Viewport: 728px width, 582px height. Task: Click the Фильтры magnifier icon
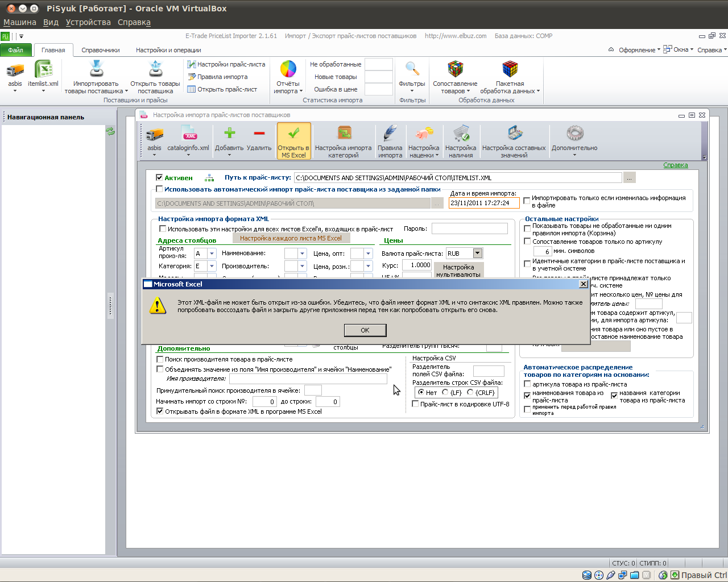412,69
